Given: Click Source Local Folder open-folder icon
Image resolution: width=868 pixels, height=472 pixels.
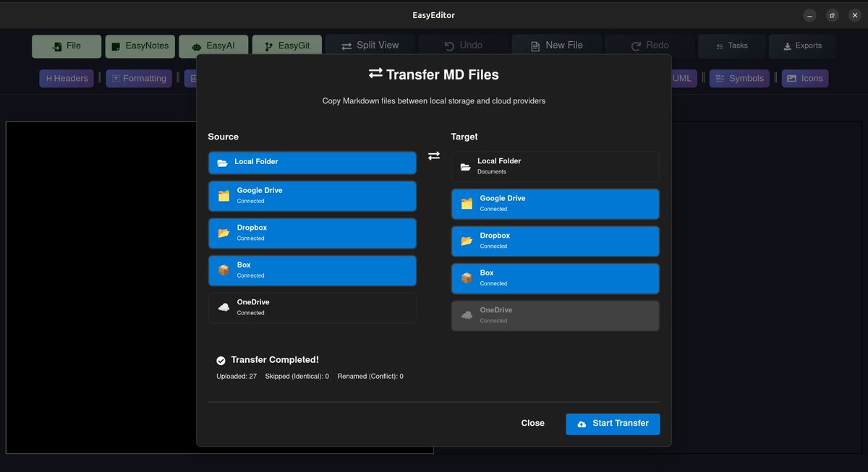Looking at the screenshot, I should (x=223, y=163).
